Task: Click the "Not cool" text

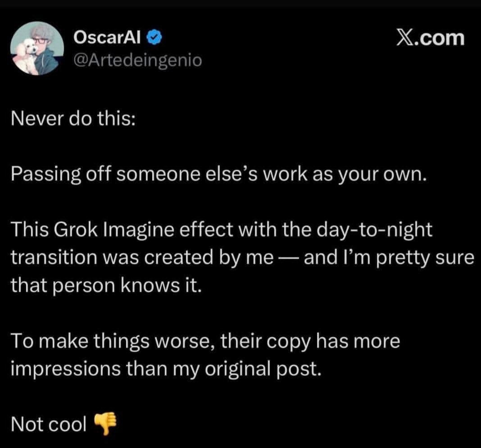Action: pyautogui.click(x=48, y=424)
